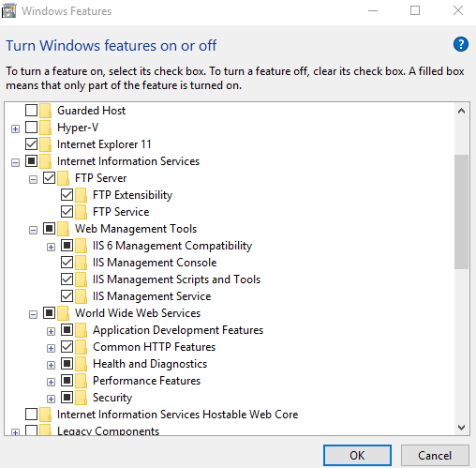Expand the Hyper-V tree node

click(15, 128)
